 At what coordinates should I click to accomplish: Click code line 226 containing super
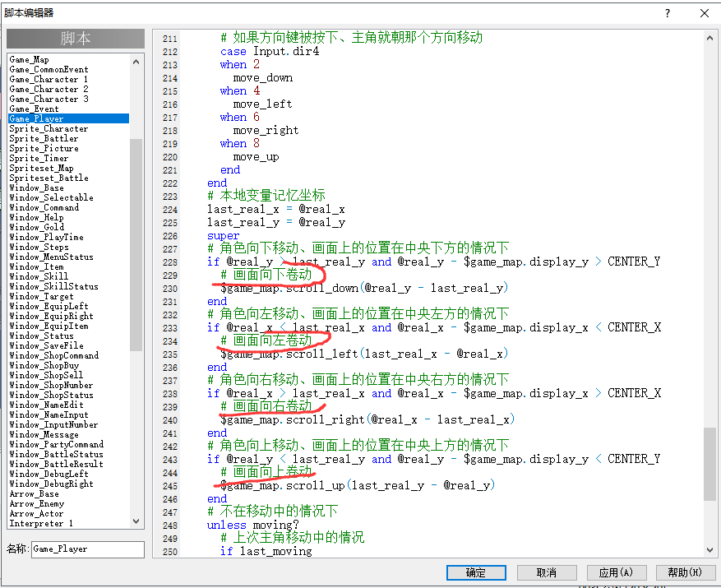[x=223, y=236]
